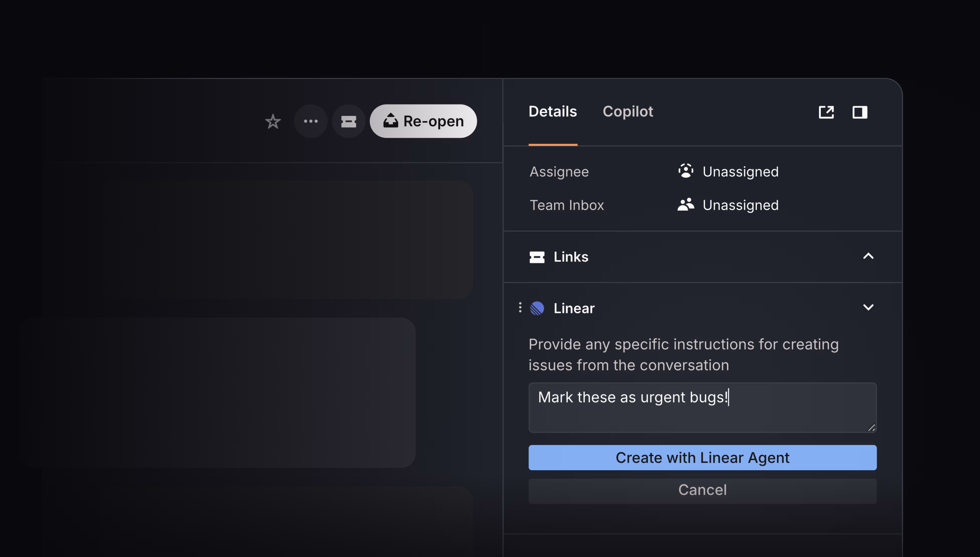Re-open the conversation
The height and width of the screenshot is (557, 980).
[x=423, y=121]
